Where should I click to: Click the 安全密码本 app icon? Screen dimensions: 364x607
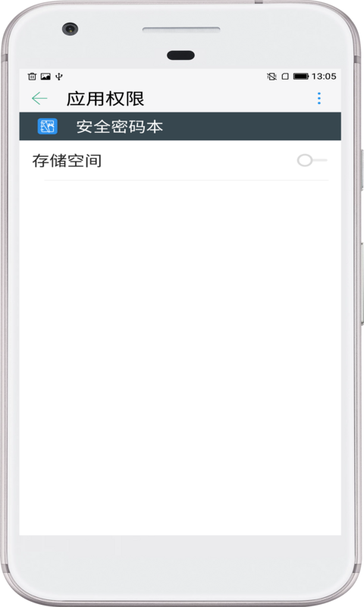click(x=48, y=126)
